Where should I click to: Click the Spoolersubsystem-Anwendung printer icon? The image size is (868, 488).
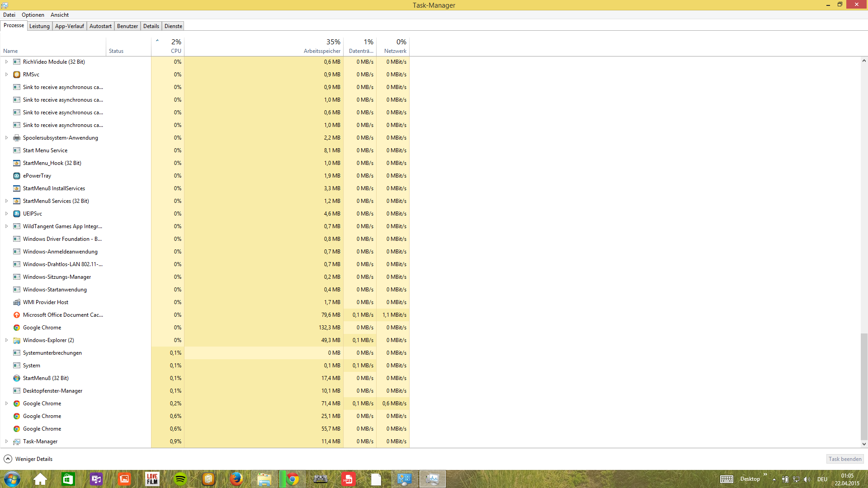(17, 138)
